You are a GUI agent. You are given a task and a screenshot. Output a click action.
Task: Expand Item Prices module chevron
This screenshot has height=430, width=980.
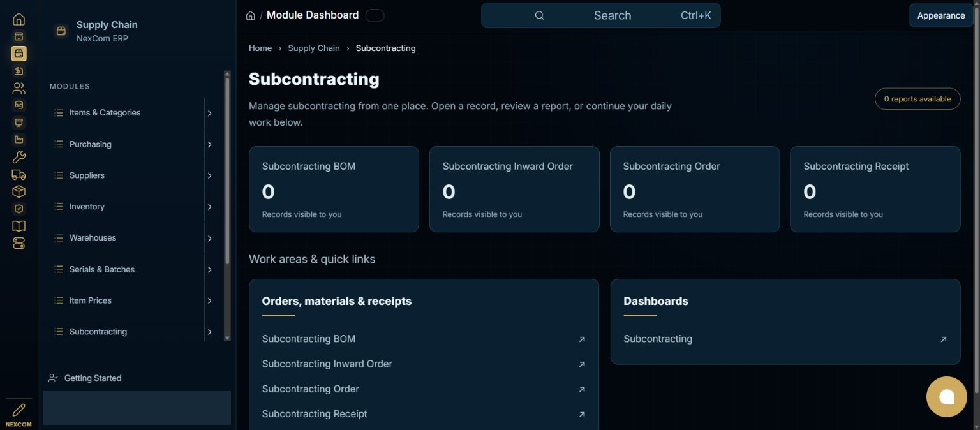(x=209, y=300)
